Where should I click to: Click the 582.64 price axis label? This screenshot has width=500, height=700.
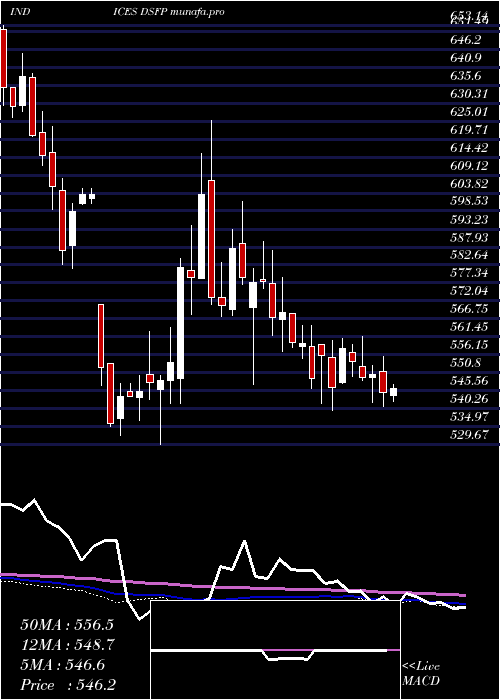click(469, 255)
